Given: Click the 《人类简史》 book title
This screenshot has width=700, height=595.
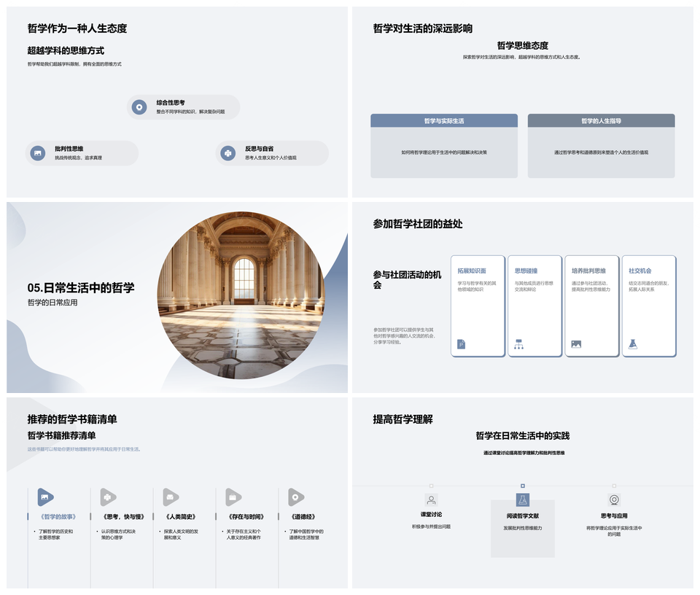Looking at the screenshot, I should [173, 517].
